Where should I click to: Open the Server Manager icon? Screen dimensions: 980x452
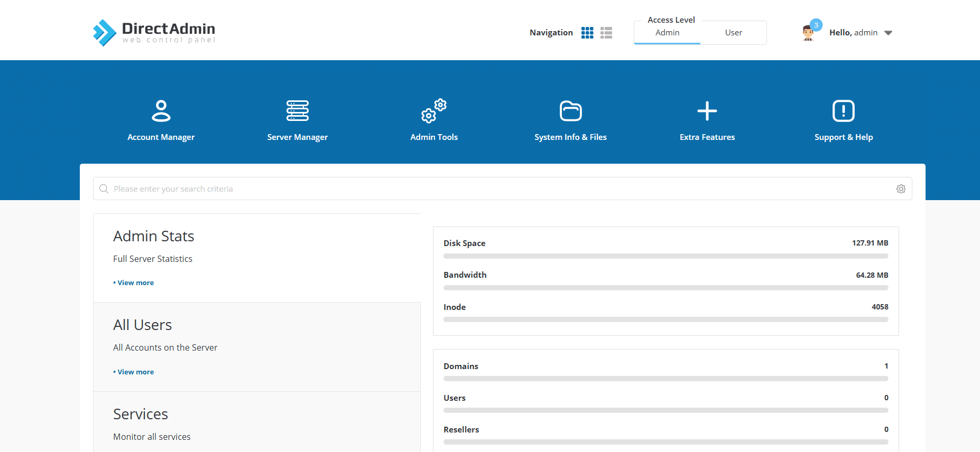[297, 111]
